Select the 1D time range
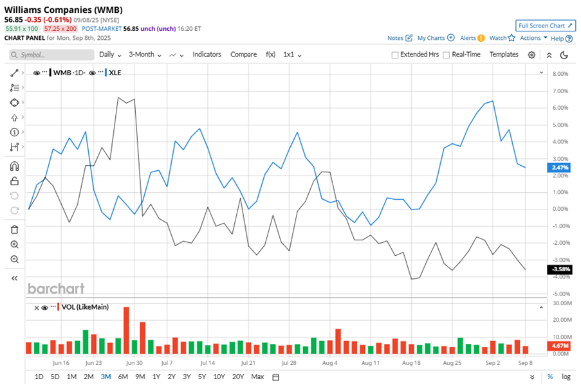Image resolution: width=581 pixels, height=392 pixels. click(39, 377)
